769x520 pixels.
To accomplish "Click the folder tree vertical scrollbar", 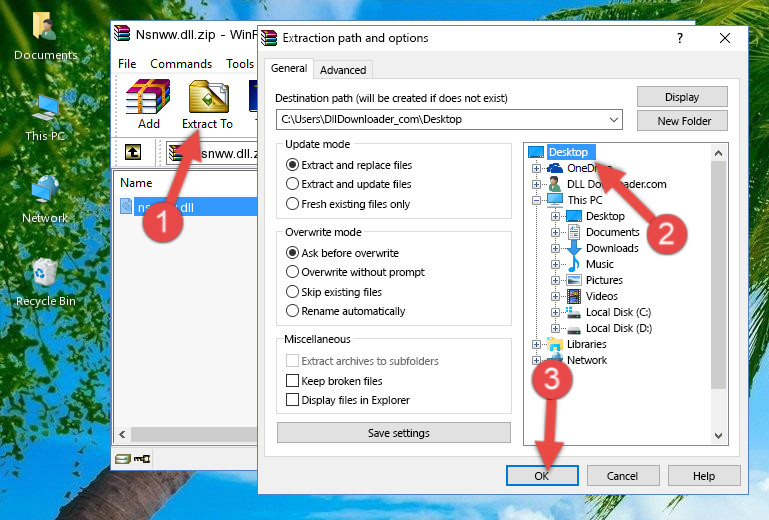I will 718,275.
